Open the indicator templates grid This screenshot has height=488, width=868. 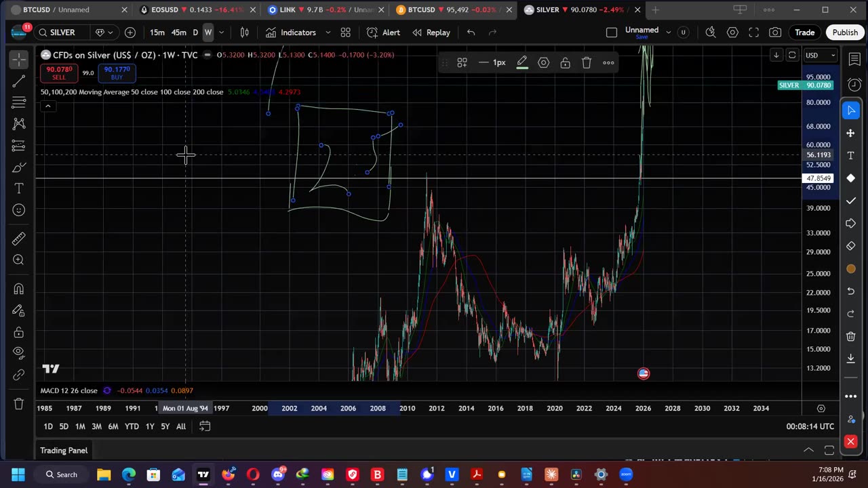[345, 33]
